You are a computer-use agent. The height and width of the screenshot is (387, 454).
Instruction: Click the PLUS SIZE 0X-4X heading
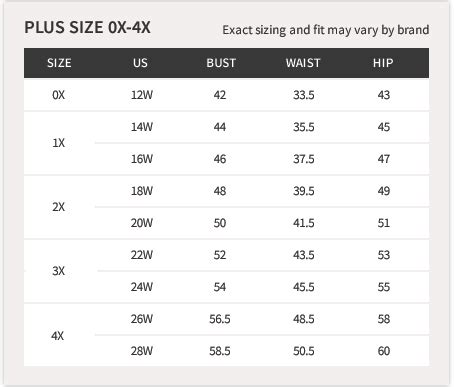(87, 27)
